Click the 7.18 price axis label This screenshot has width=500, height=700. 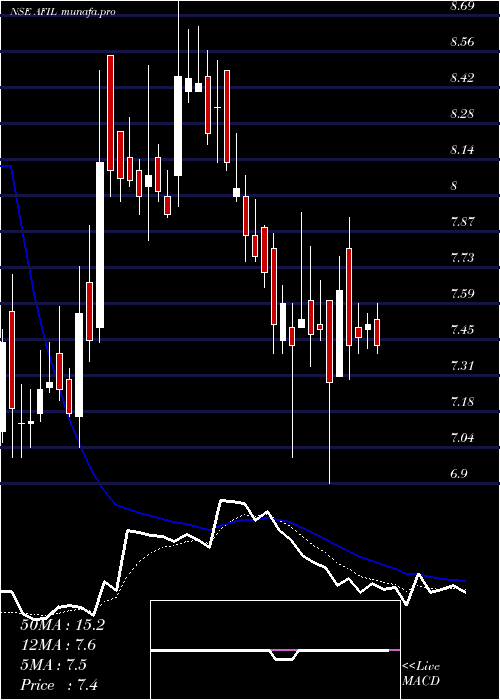click(462, 402)
